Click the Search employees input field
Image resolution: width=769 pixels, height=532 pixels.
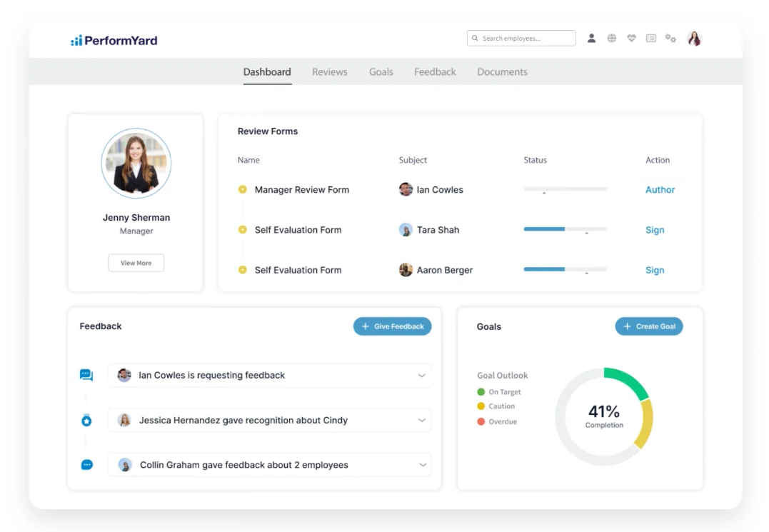pos(521,39)
